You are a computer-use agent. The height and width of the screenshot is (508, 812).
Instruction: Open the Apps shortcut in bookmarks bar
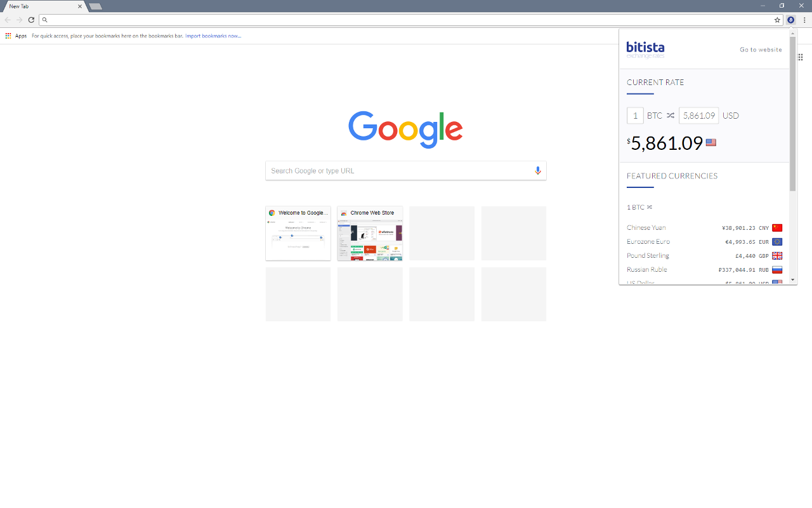(16, 36)
